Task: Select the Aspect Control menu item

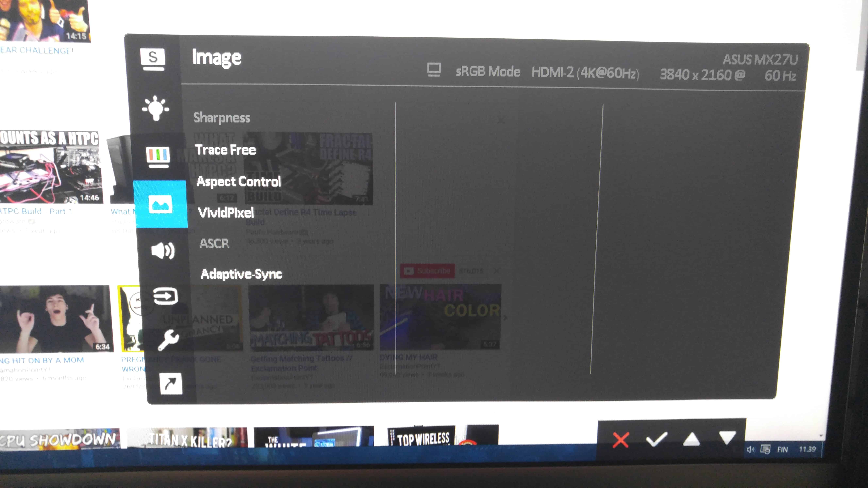Action: pos(239,181)
